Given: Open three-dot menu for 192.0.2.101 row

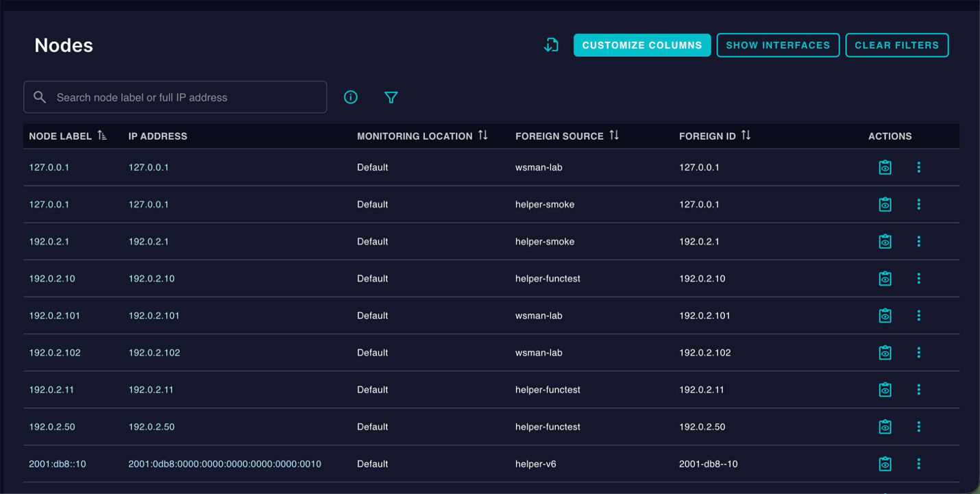Looking at the screenshot, I should tap(919, 315).
